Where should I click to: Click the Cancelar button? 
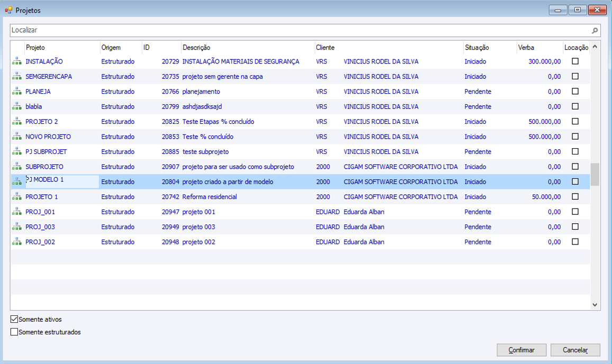click(576, 350)
